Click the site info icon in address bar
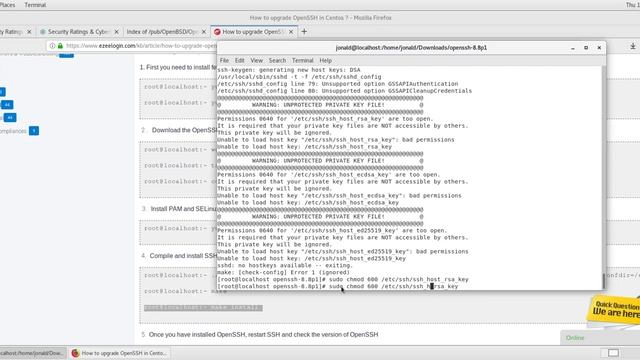 click(52, 46)
